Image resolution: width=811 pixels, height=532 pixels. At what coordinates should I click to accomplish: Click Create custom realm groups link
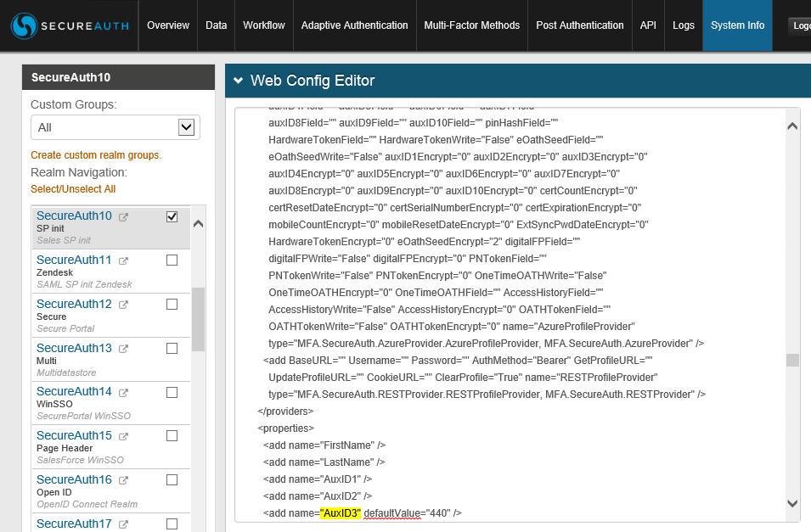96,155
